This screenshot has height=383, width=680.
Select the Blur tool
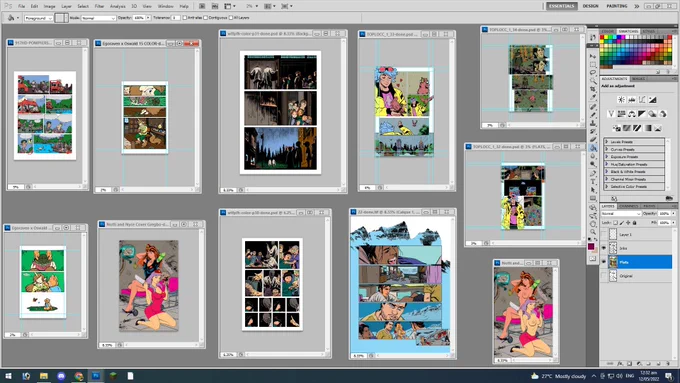click(x=593, y=156)
